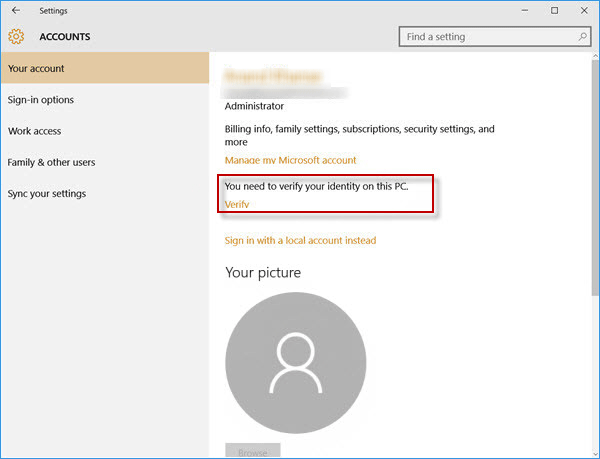Close the Settings window

coord(584,10)
